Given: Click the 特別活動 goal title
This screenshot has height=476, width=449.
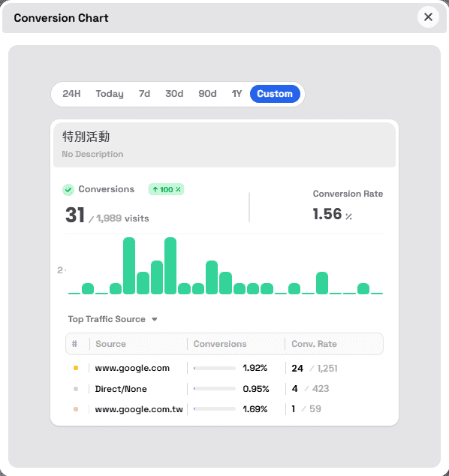Looking at the screenshot, I should (86, 137).
